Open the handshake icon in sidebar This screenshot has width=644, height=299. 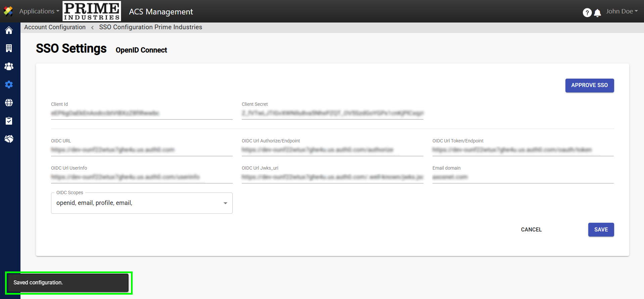[9, 139]
